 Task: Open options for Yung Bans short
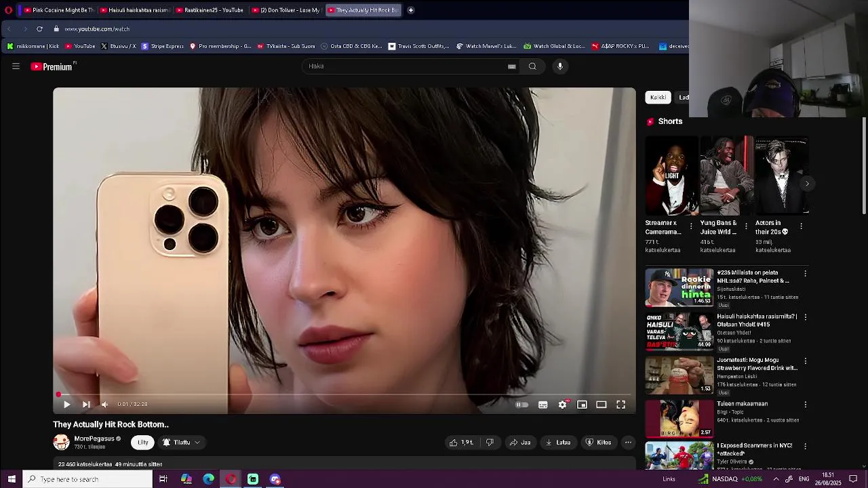tap(746, 226)
